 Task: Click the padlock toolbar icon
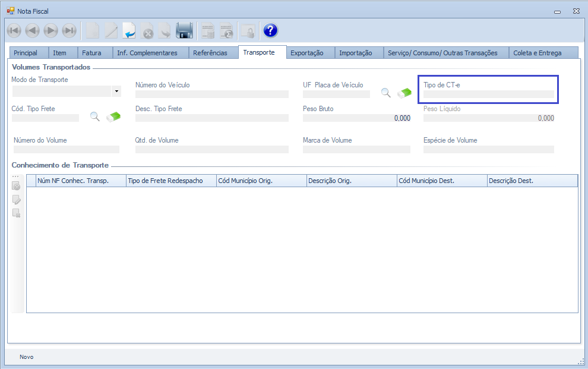pos(248,31)
